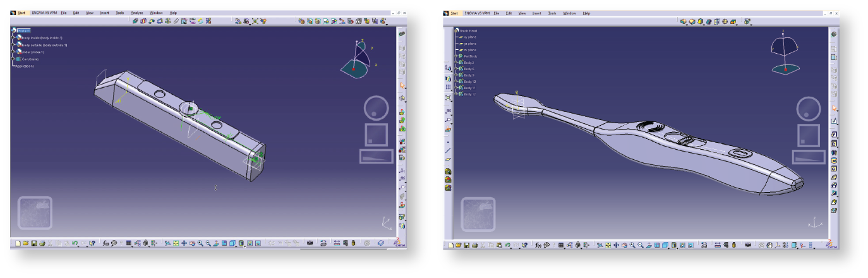Zoom In icon in right window
Viewport: 868px width, 278px height.
(632, 245)
